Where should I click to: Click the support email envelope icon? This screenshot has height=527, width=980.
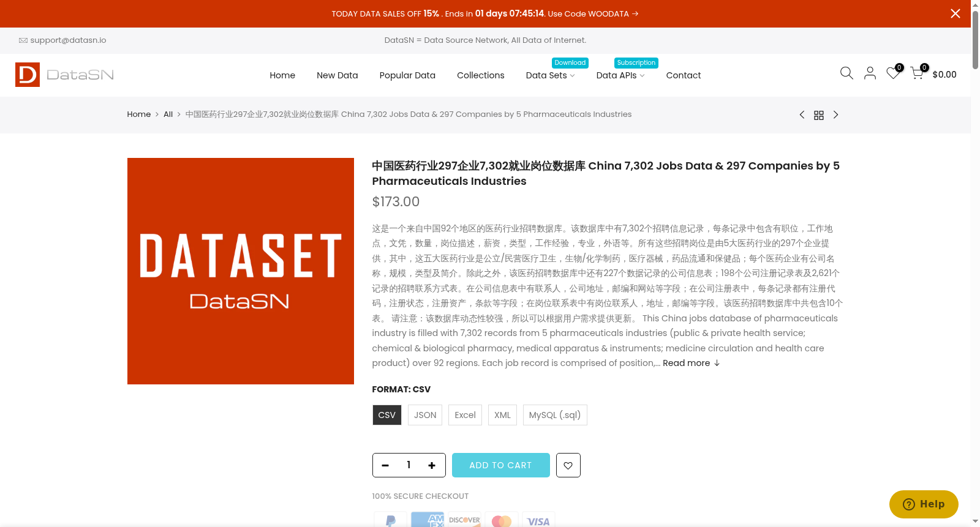[23, 40]
